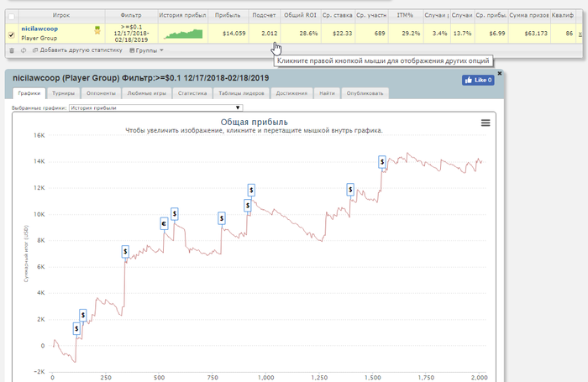Screen dimensions: 588x382
Task: Click the lowest dollar marker near zero profit
Action: click(76, 329)
